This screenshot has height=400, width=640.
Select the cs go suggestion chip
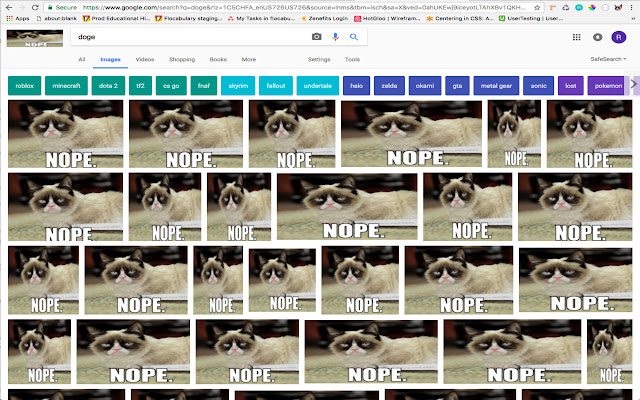tap(171, 86)
